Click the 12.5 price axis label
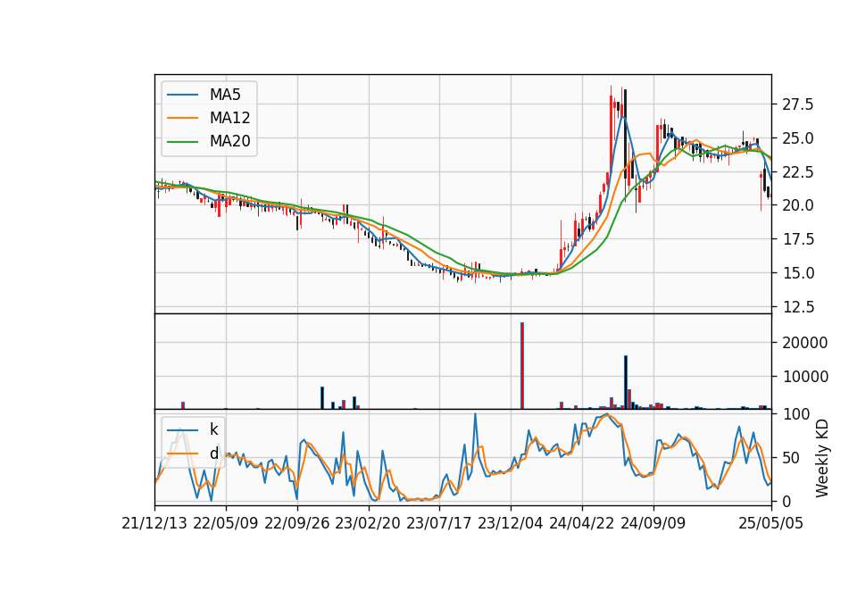 pos(798,307)
